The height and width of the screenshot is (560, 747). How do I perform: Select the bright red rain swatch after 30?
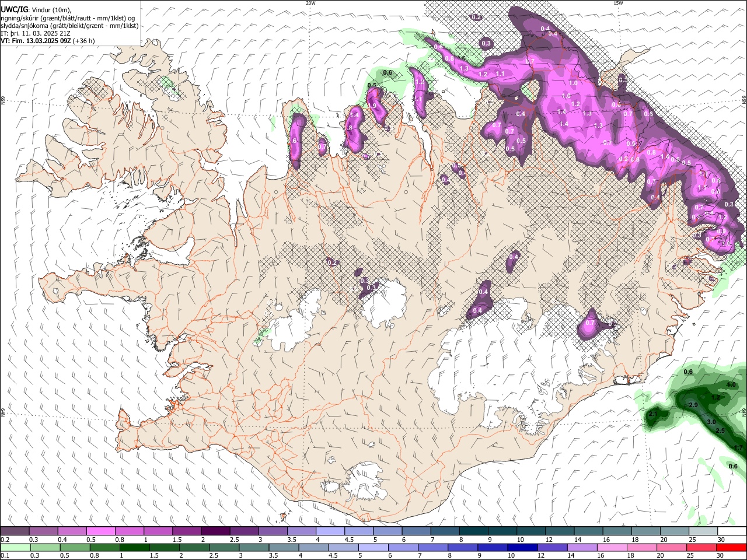[x=731, y=547]
